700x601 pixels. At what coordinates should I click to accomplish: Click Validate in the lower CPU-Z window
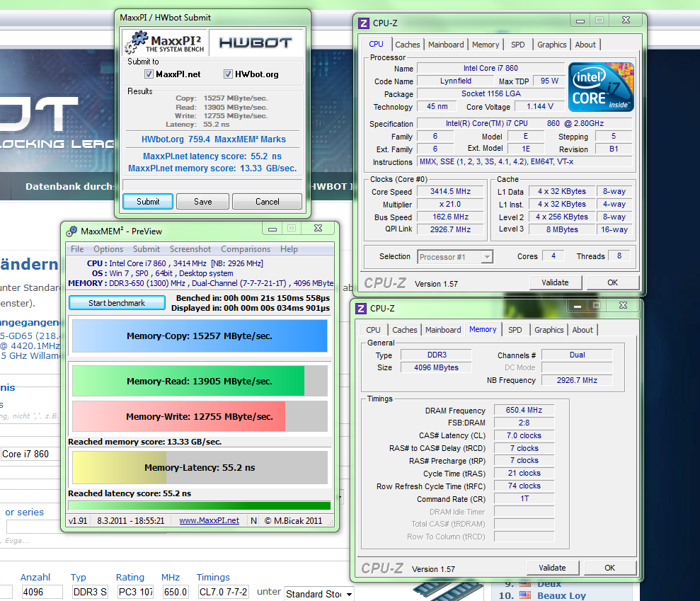(x=553, y=568)
